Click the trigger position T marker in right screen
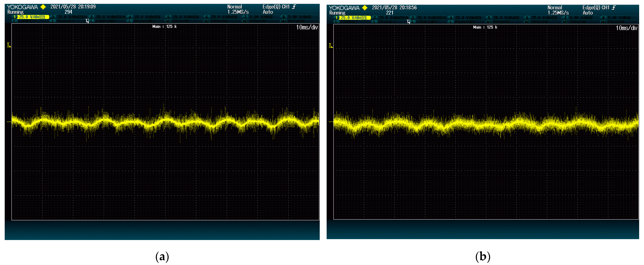The width and height of the screenshot is (644, 265). coord(408,22)
